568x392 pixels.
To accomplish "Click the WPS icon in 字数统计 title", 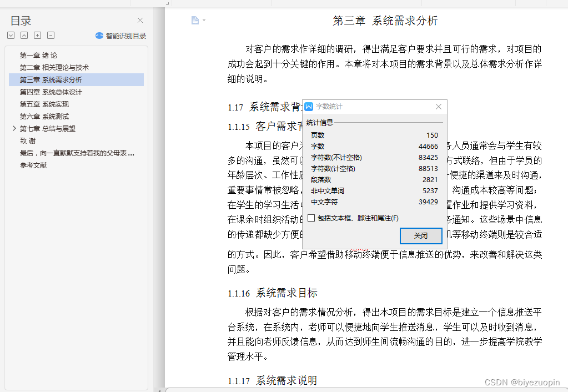I will pos(309,107).
